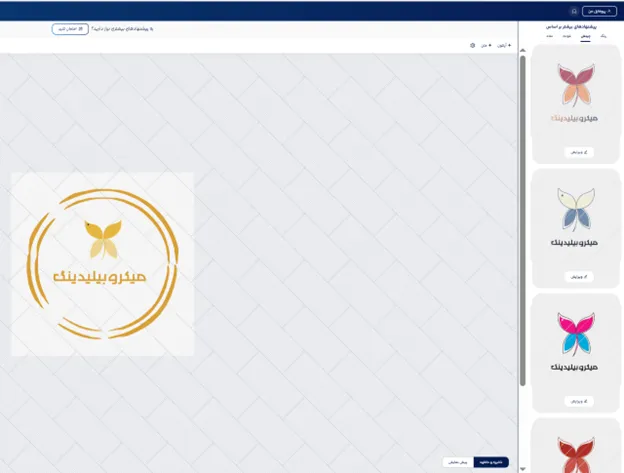Click ویرایش under the magenta-cyan butterfly
This screenshot has height=473, width=624.
[x=579, y=401]
